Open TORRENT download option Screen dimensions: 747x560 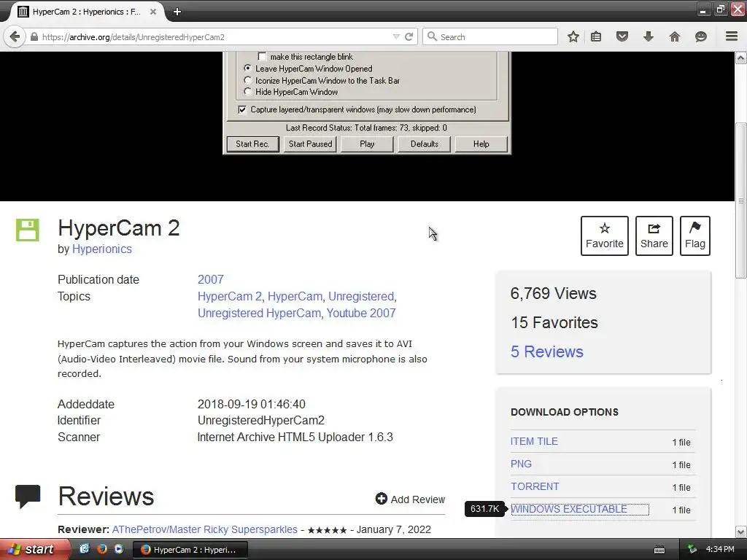[x=535, y=486]
